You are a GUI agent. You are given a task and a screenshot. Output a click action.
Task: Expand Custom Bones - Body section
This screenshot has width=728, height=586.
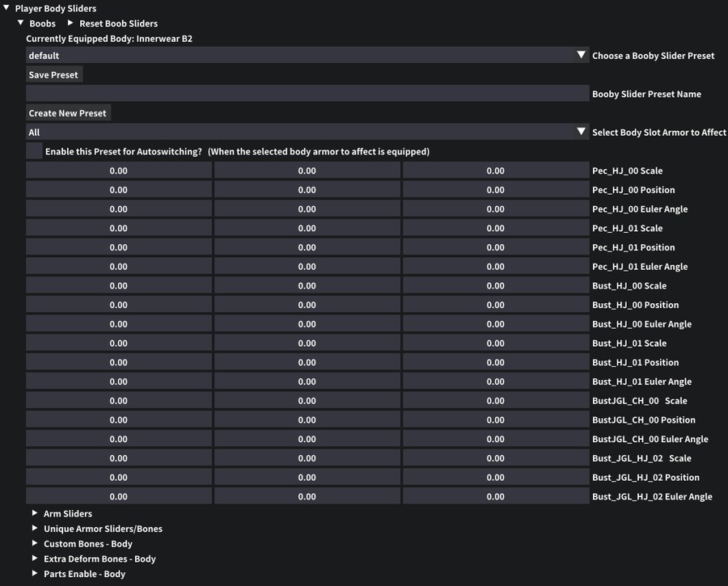(x=36, y=544)
